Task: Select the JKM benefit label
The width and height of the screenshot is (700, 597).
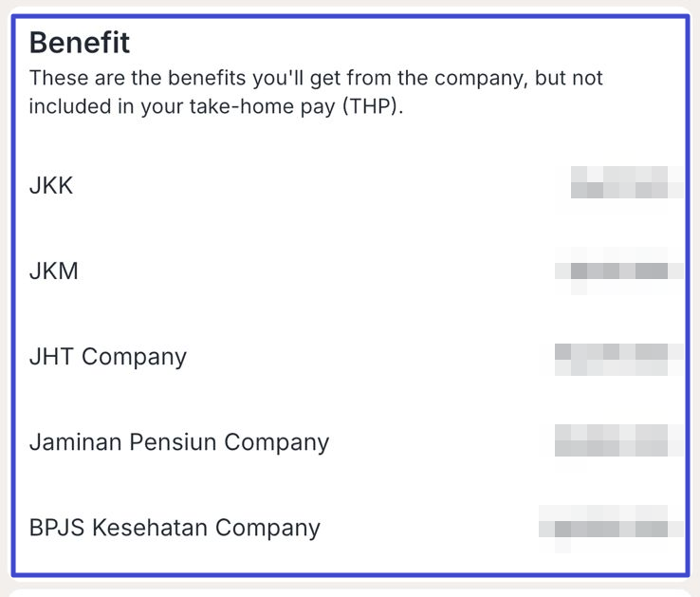Action: point(53,271)
